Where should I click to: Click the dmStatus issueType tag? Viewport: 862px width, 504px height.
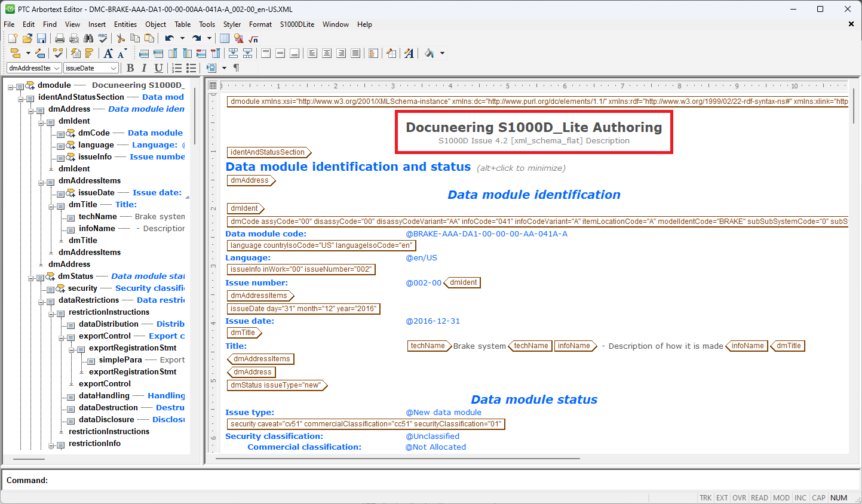click(x=278, y=385)
